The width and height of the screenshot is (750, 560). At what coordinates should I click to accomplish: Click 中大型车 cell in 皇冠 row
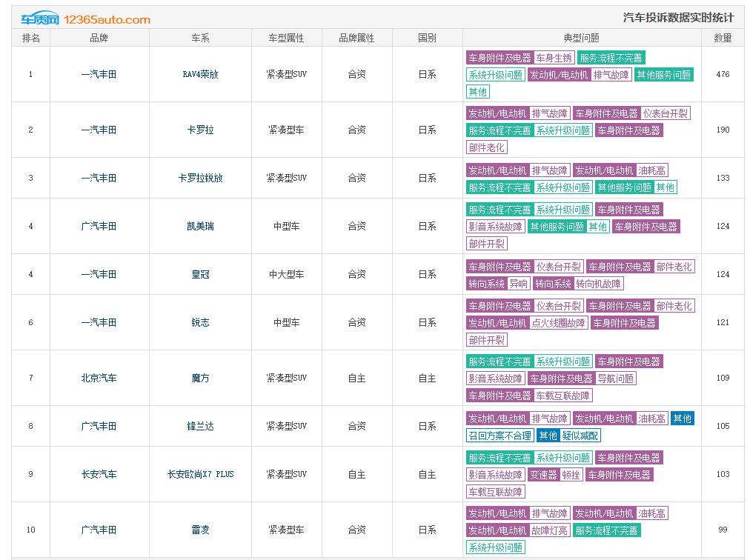287,275
